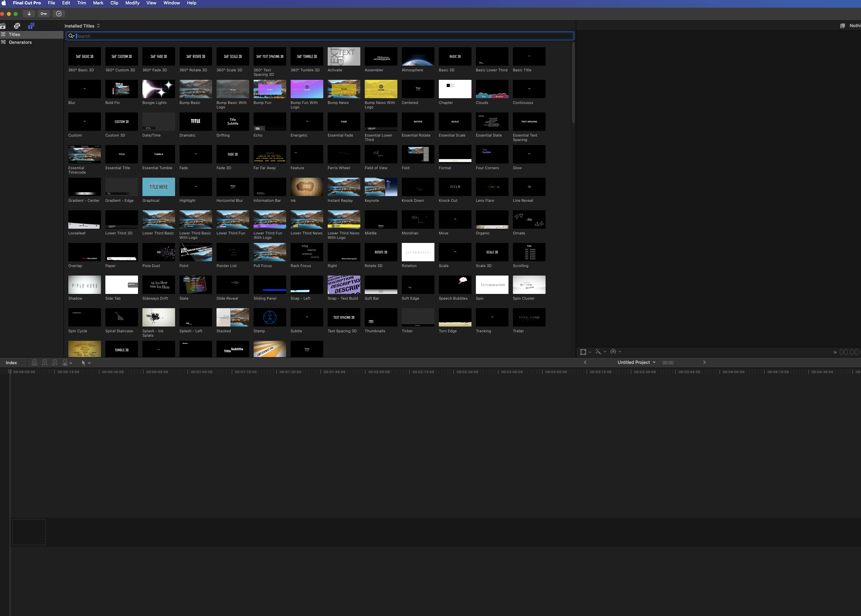Select the Far Far Away title
The height and width of the screenshot is (616, 861).
[x=270, y=154]
